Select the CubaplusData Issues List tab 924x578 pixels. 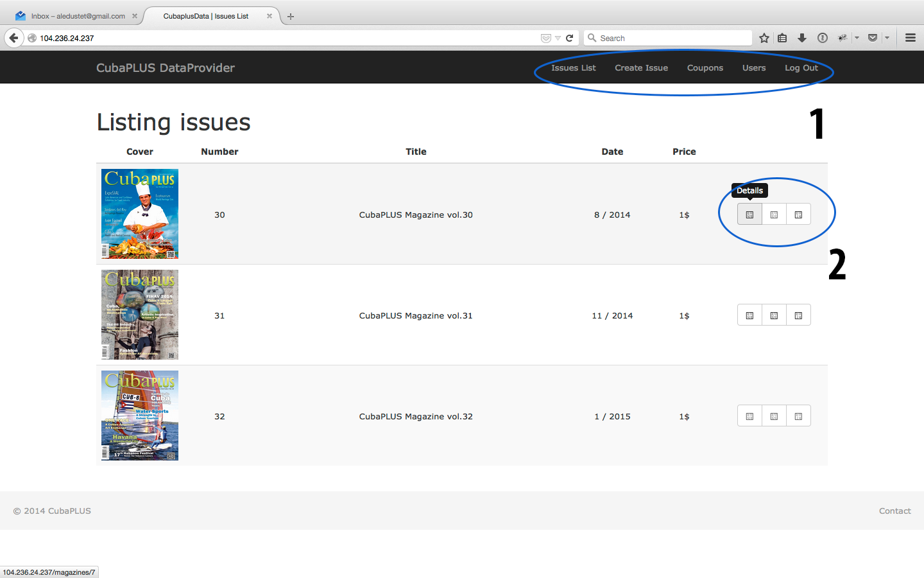pyautogui.click(x=205, y=16)
